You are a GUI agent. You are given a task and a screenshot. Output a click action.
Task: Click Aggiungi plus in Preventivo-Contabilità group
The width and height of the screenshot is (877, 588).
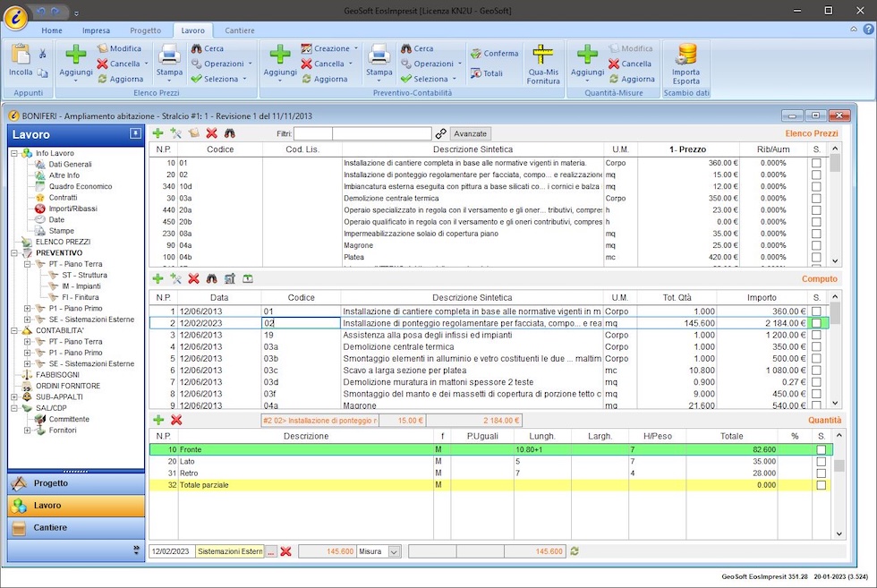[279, 55]
